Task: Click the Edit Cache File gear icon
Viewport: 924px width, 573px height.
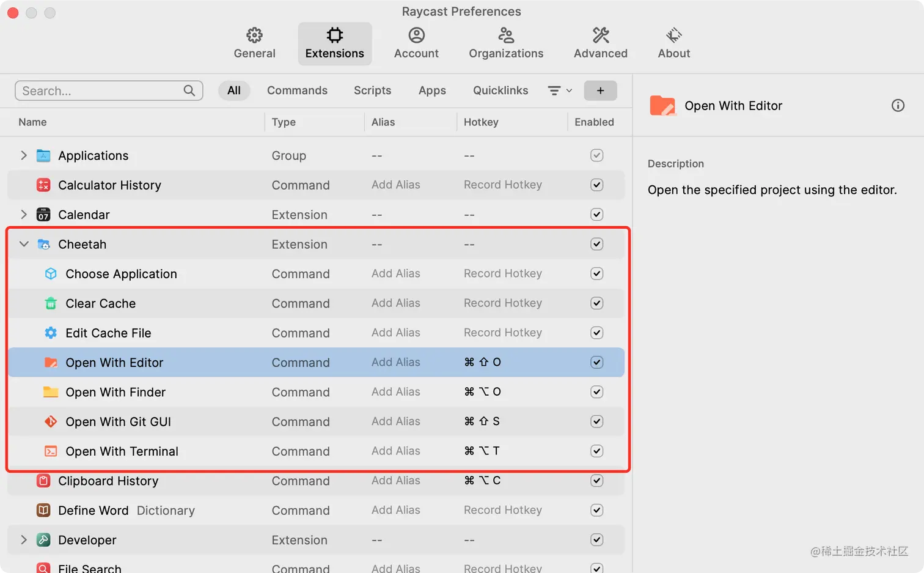Action: coord(51,333)
